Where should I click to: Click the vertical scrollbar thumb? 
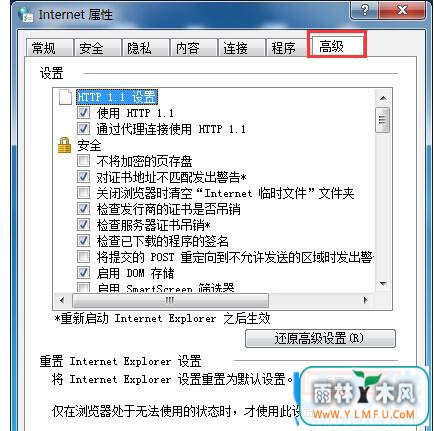(383, 120)
